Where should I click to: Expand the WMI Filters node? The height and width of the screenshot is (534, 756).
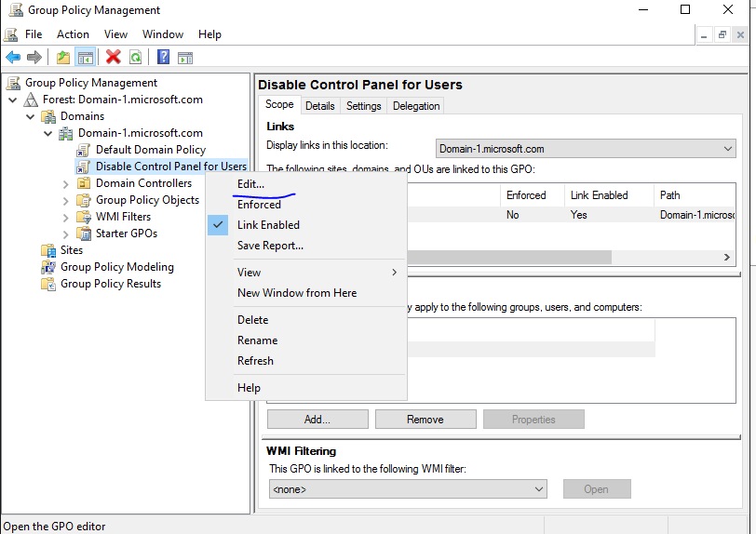(65, 218)
